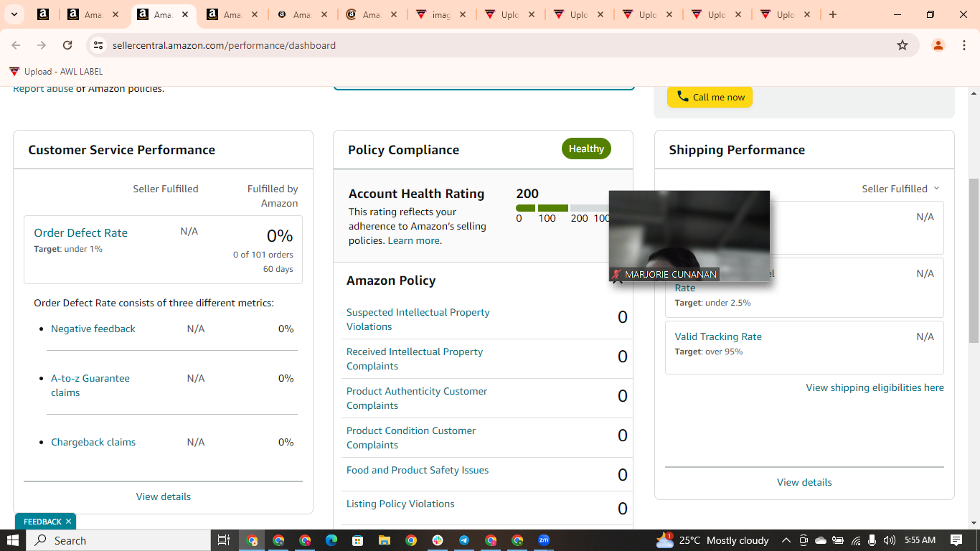Screen dimensions: 980x551
Task: Click the Meet Now tray icon
Action: pyautogui.click(x=804, y=540)
